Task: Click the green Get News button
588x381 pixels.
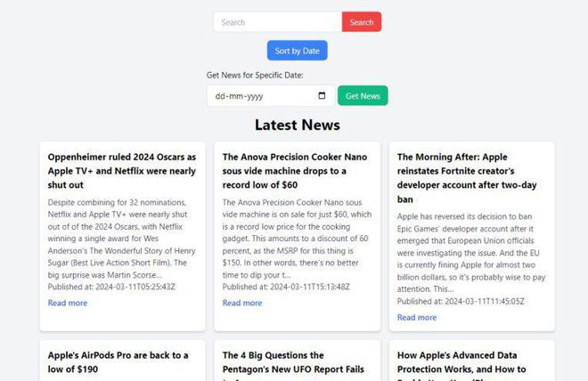Action: pyautogui.click(x=363, y=96)
